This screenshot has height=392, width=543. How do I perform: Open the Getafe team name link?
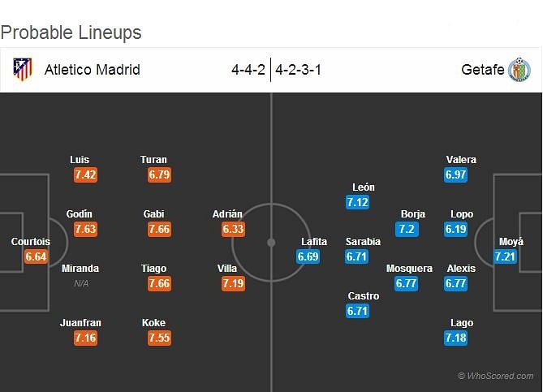(x=483, y=70)
